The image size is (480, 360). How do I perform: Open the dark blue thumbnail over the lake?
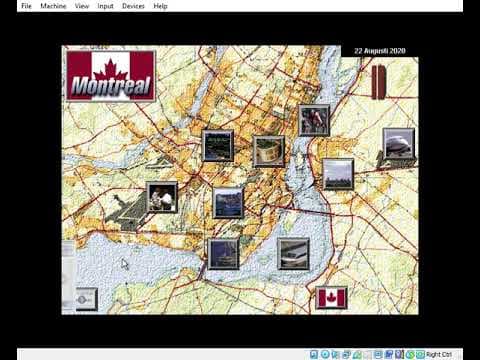pyautogui.click(x=223, y=254)
